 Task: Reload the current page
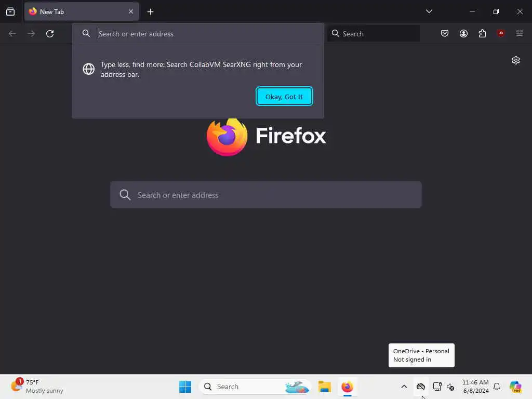coord(50,34)
